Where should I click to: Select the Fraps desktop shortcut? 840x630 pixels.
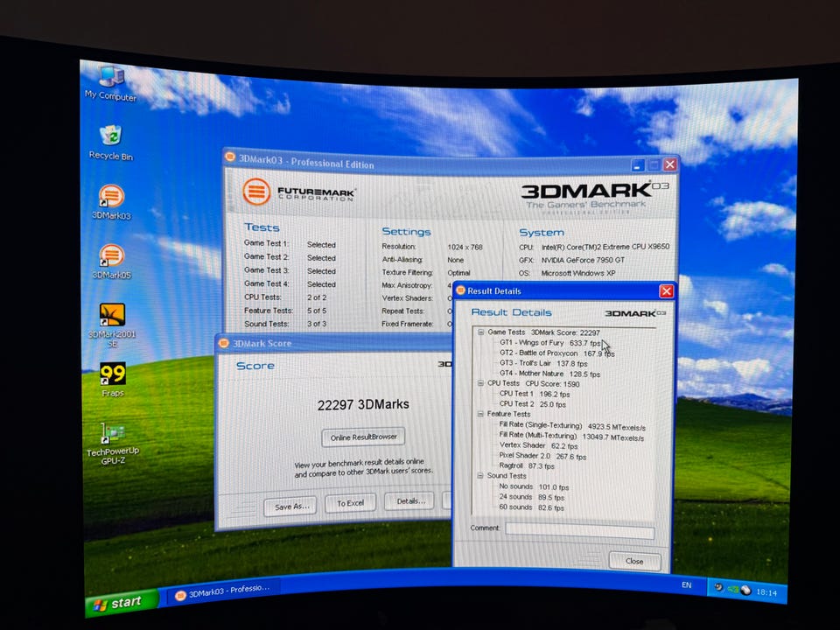(113, 380)
